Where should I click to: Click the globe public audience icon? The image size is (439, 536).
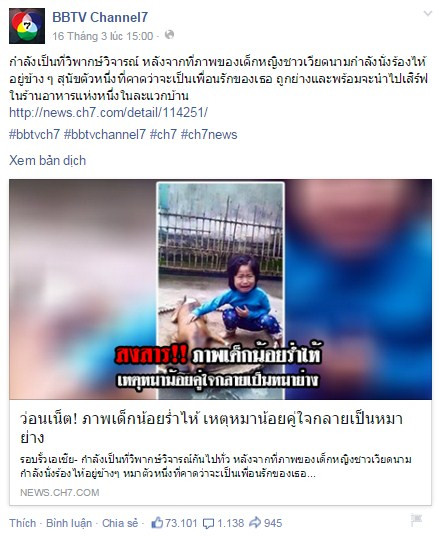tap(170, 35)
